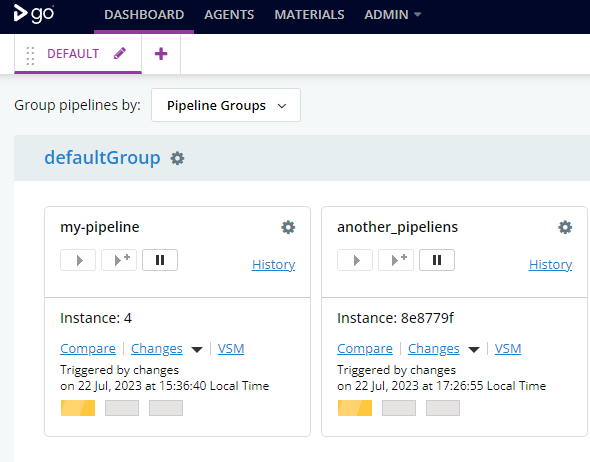Open settings gear for my-pipeline

pos(288,227)
